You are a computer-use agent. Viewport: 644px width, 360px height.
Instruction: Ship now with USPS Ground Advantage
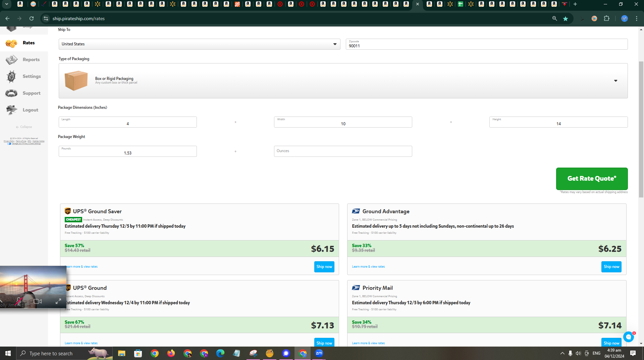click(611, 267)
